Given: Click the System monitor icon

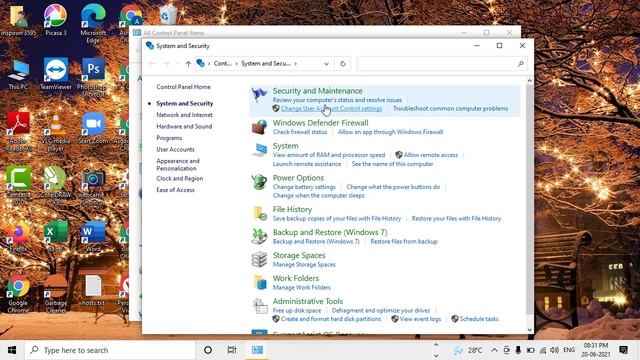Looking at the screenshot, I should coord(259,150).
